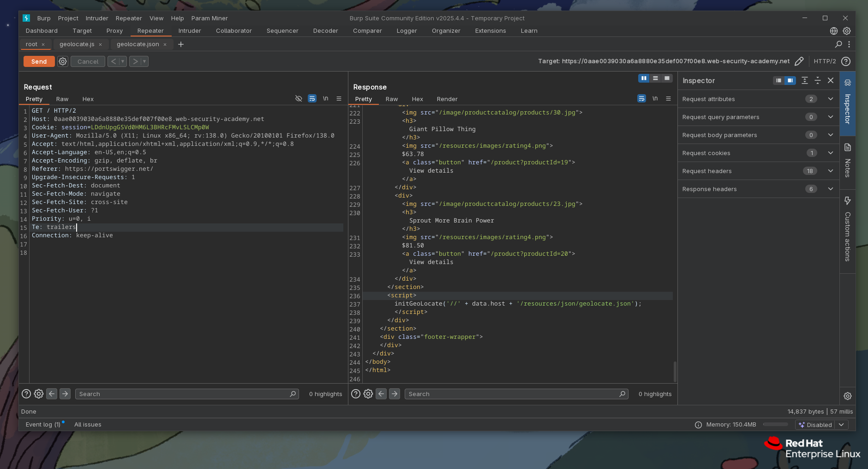Switch Inspector to docked-right layout

tap(790, 80)
